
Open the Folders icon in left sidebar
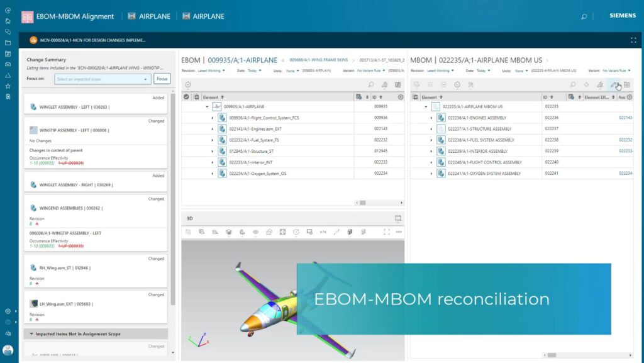(8, 43)
